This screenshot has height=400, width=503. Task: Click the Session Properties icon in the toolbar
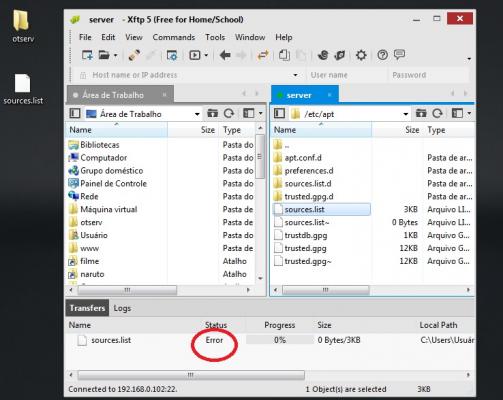point(172,55)
